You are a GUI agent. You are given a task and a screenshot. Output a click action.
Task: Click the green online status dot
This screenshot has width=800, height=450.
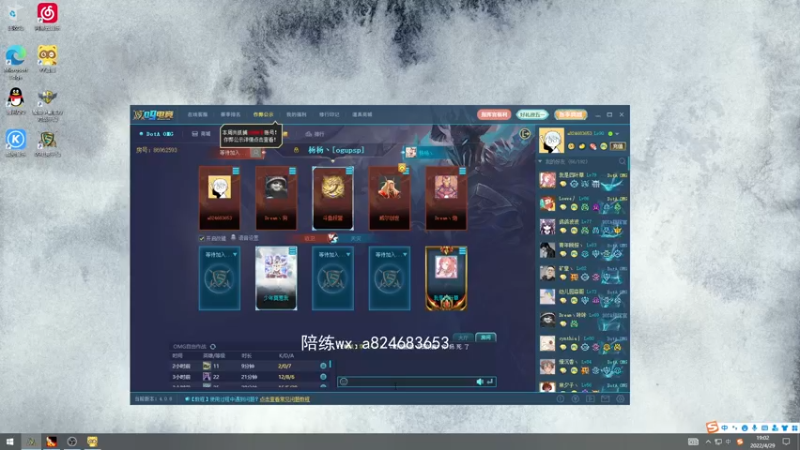610,134
